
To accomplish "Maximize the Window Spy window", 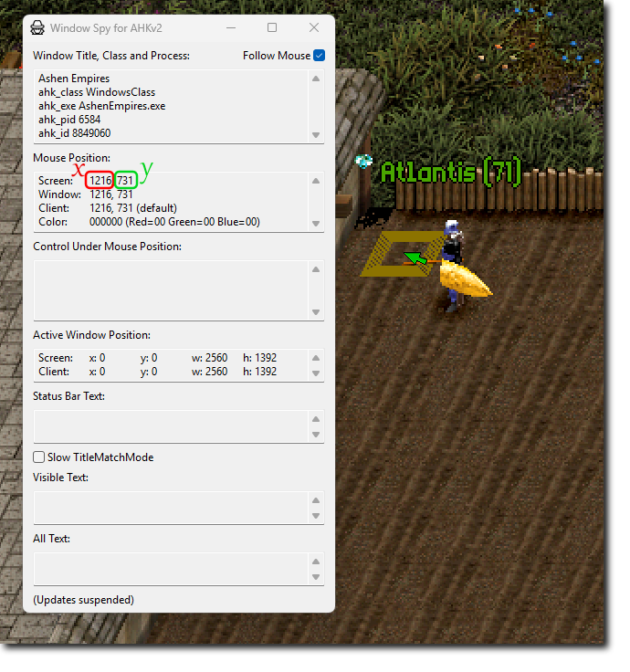I will pos(272,27).
